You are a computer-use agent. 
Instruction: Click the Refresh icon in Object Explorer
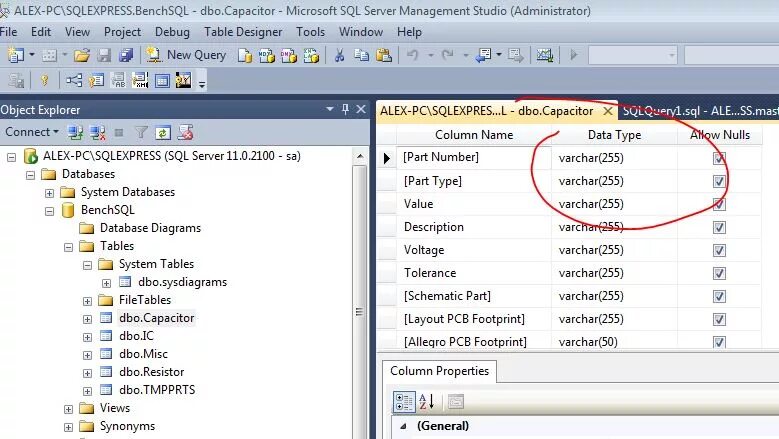point(163,133)
